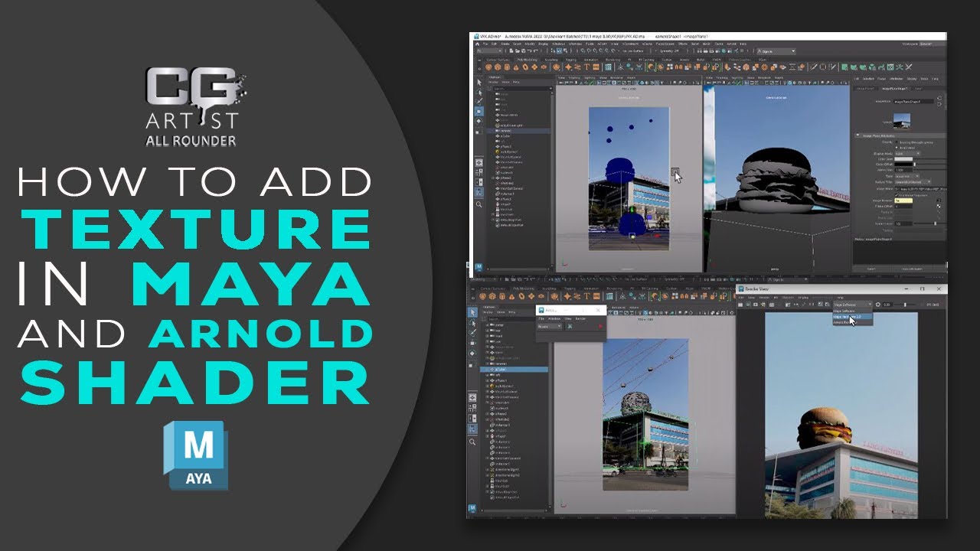Toggle the Use Image Sequence checkbox
980x551 pixels.
point(897,195)
